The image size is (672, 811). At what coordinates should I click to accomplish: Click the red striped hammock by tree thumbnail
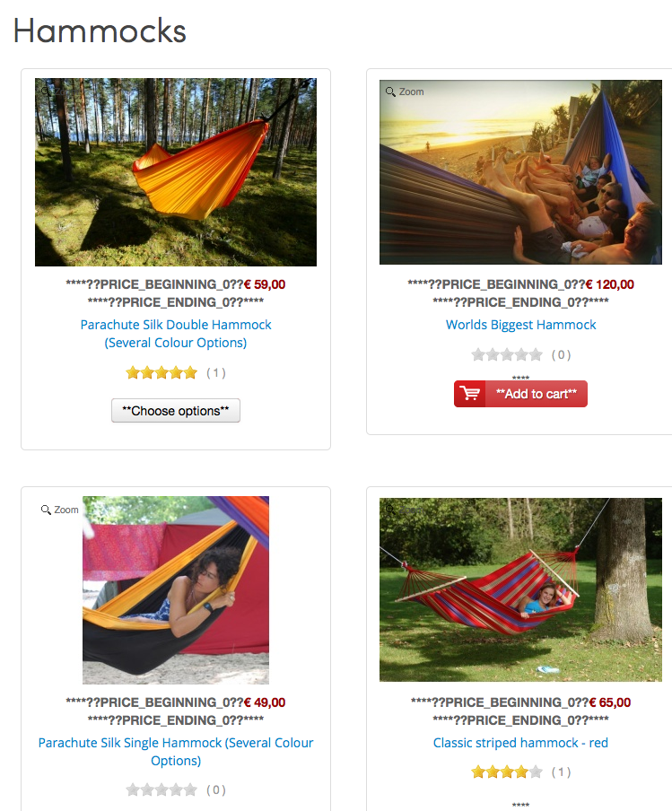tap(520, 589)
